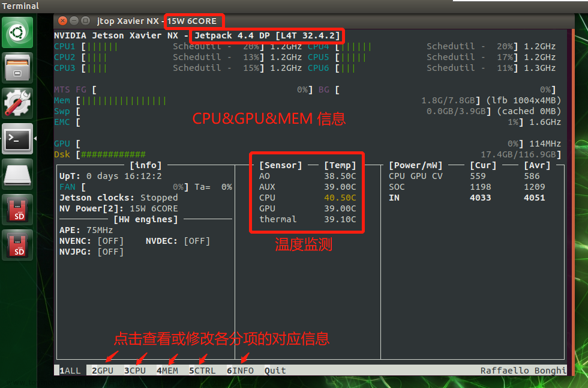The height and width of the screenshot is (388, 588).
Task: Click the IN current power 4033
Action: (481, 198)
